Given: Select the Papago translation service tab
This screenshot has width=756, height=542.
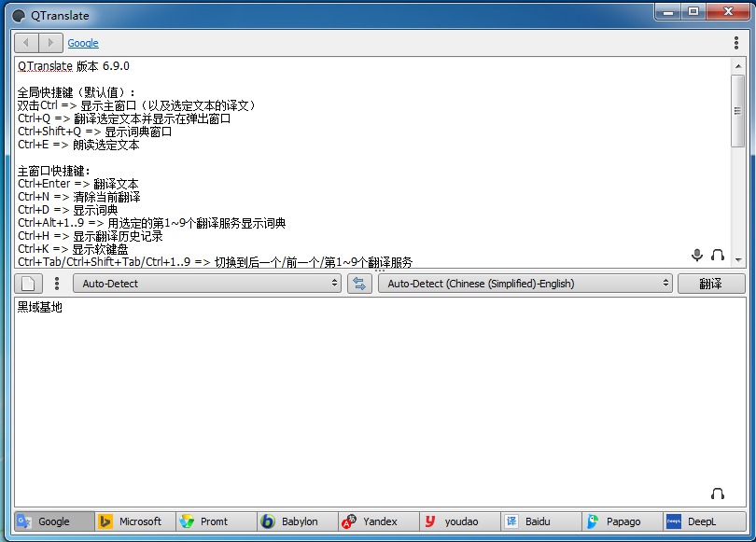Looking at the screenshot, I should 622,521.
